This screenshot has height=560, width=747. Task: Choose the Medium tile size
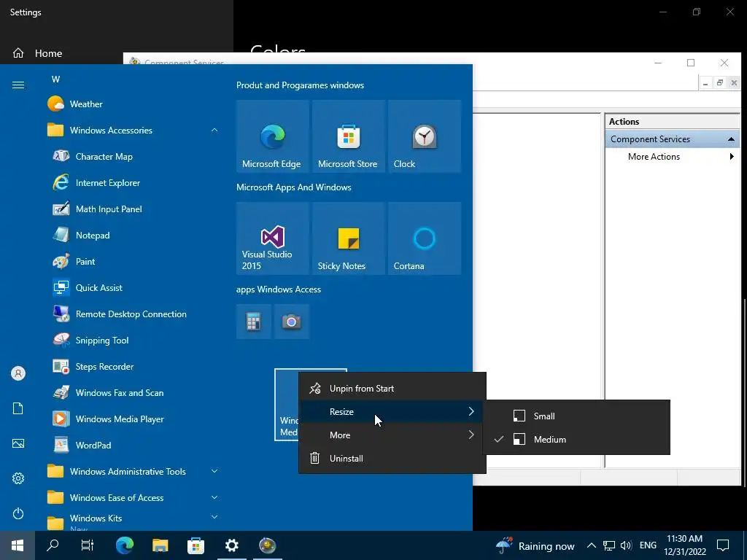[576, 439]
